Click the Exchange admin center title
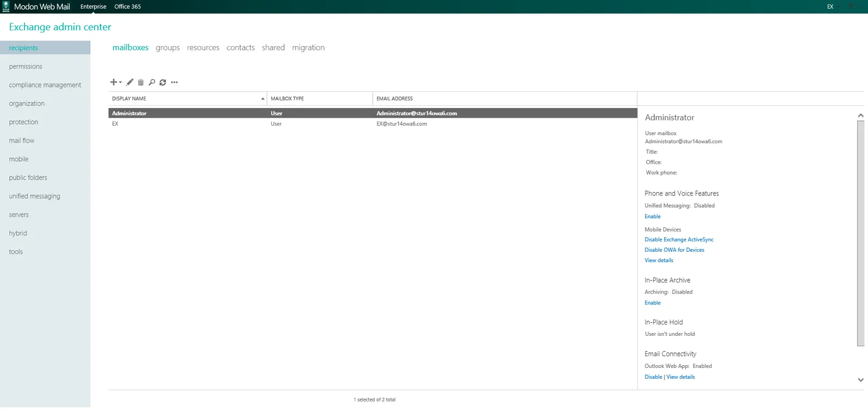This screenshot has height=414, width=868. (60, 27)
